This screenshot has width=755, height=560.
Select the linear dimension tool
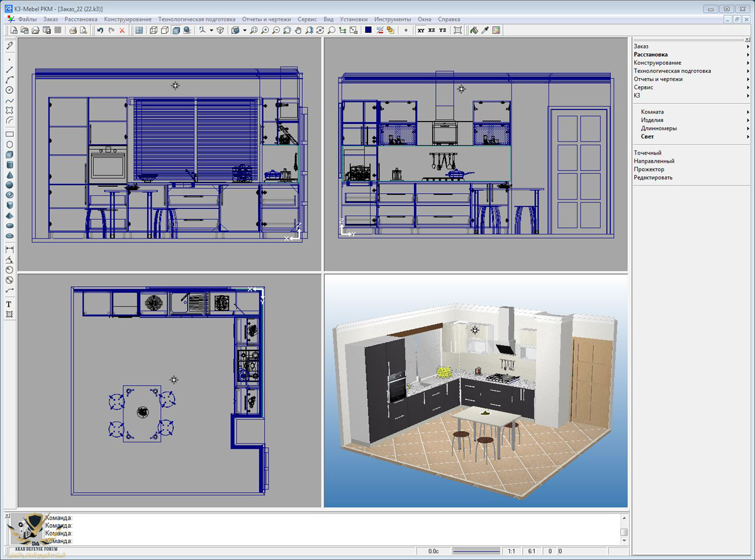tap(10, 249)
